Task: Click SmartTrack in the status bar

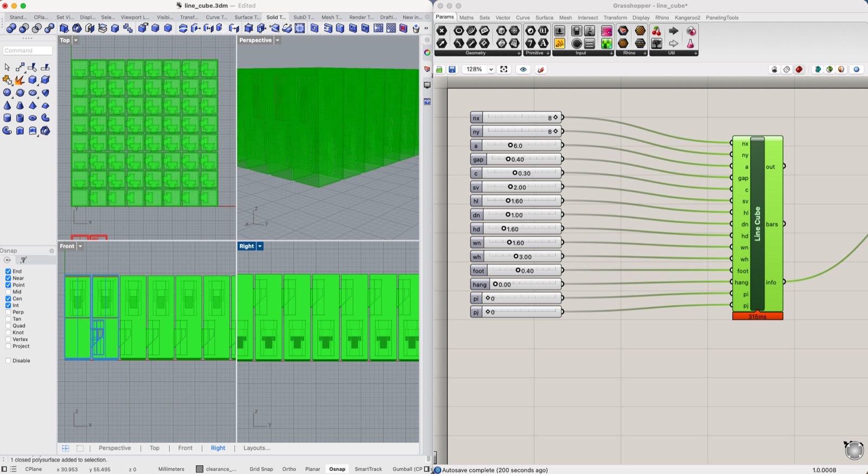Action: [368, 469]
